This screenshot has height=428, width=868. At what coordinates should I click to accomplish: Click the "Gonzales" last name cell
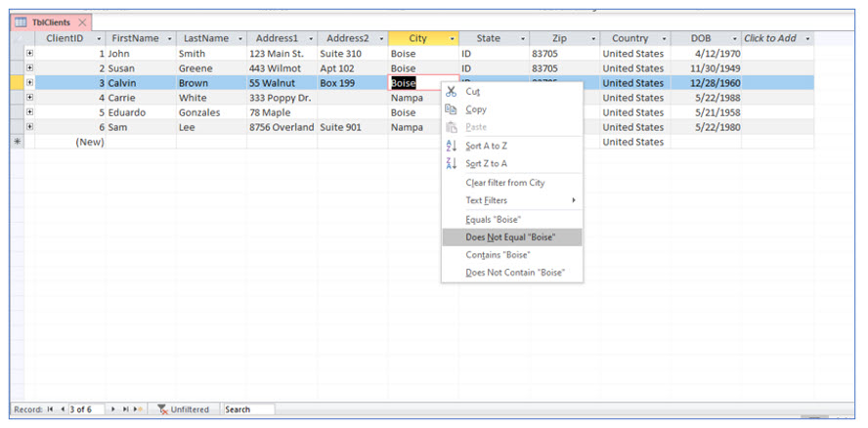[x=211, y=112]
